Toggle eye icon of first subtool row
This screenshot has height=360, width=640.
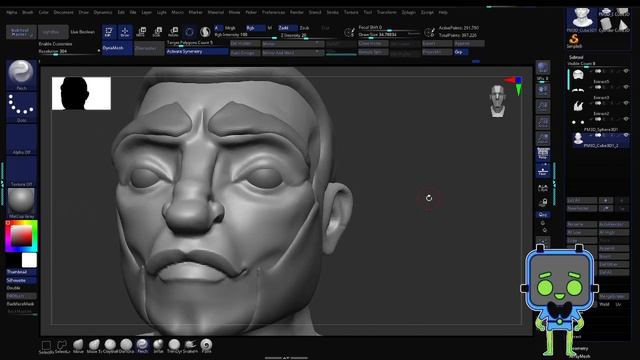tap(626, 71)
